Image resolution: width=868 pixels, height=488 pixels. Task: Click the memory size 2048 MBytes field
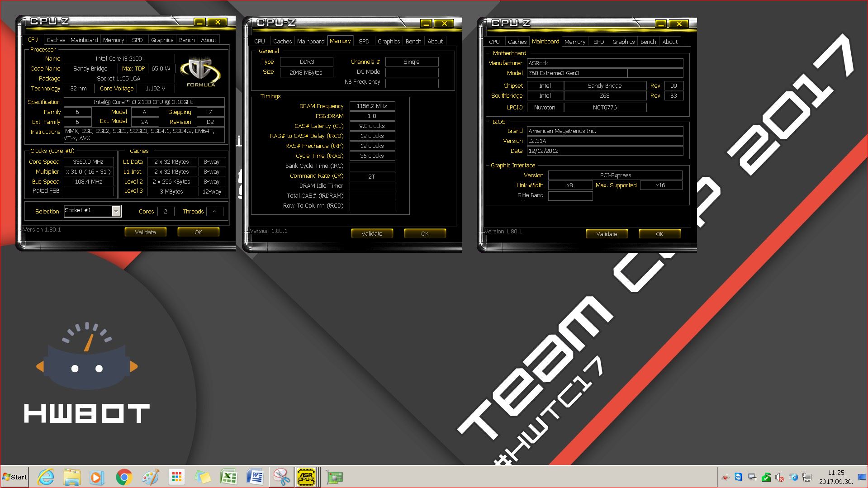coord(307,72)
